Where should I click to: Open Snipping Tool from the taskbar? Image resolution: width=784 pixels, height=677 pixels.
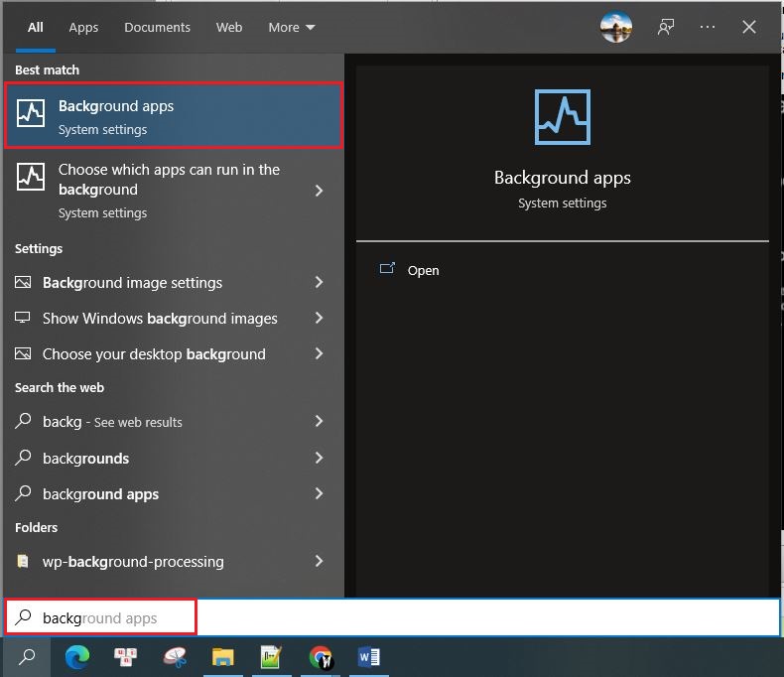174,656
